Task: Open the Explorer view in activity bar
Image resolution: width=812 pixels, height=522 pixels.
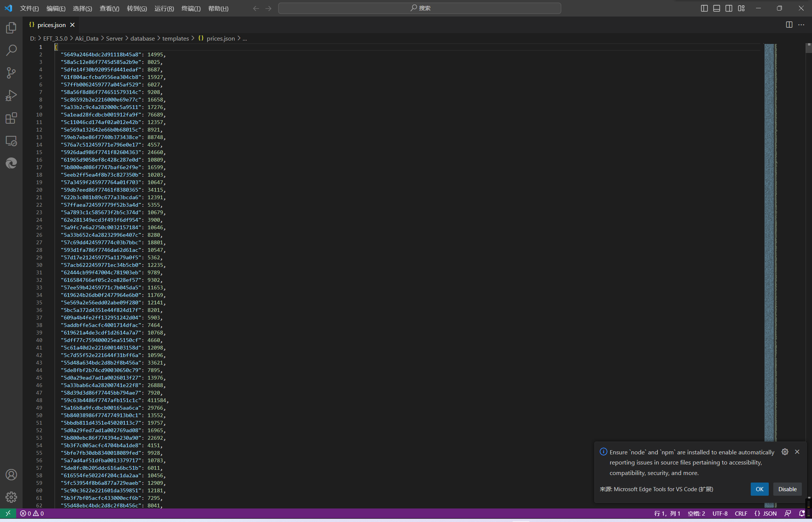Action: pos(11,28)
